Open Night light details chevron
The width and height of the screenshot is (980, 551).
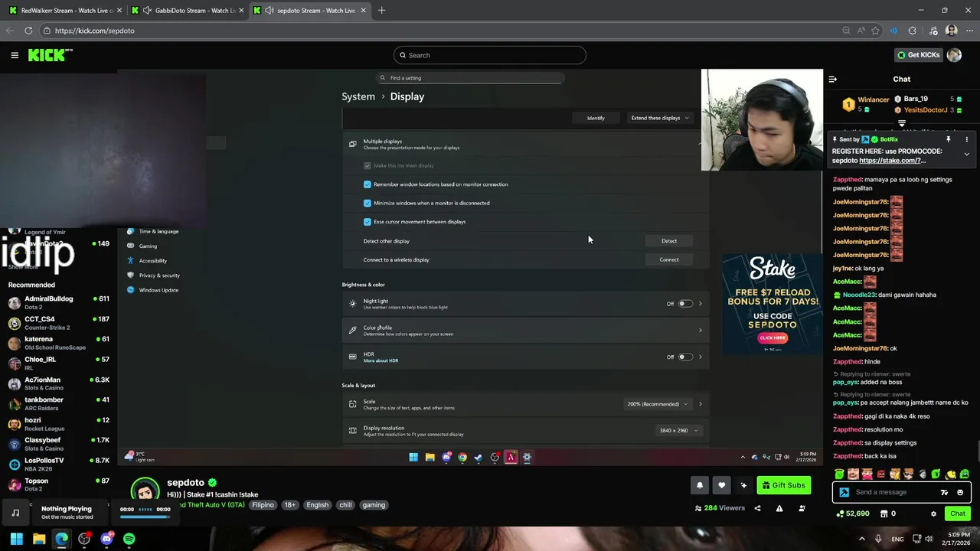click(700, 304)
